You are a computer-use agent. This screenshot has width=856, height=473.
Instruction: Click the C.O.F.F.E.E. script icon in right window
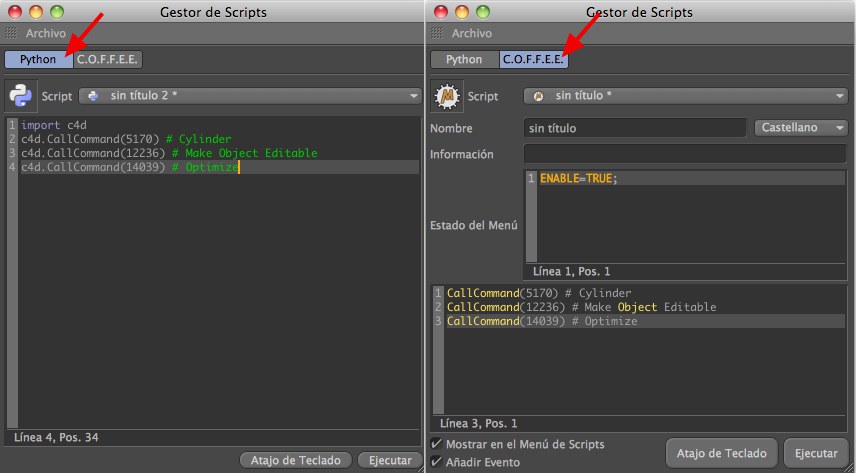click(x=446, y=96)
